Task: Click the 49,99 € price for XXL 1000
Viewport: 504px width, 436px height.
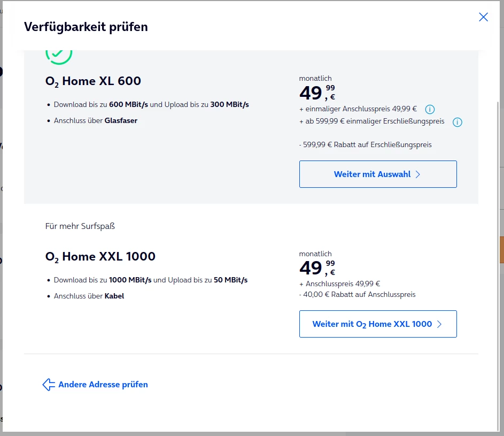Action: coord(317,268)
